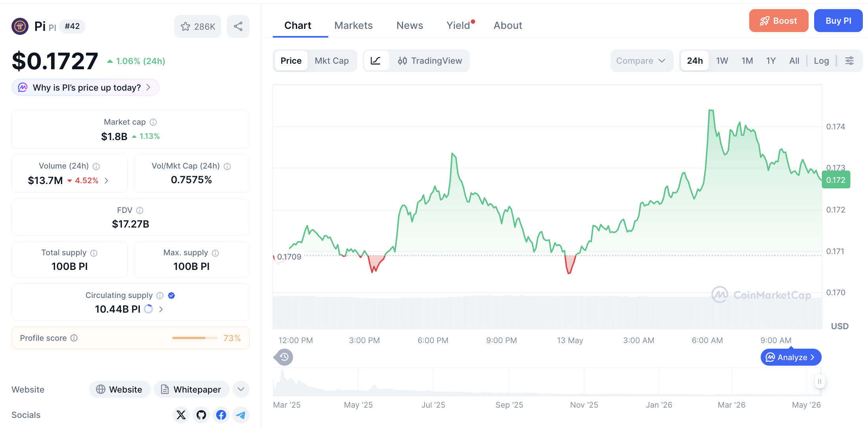Screen dimensions: 868x429
Task: Click the $17.27B FDV value
Action: click(131, 224)
